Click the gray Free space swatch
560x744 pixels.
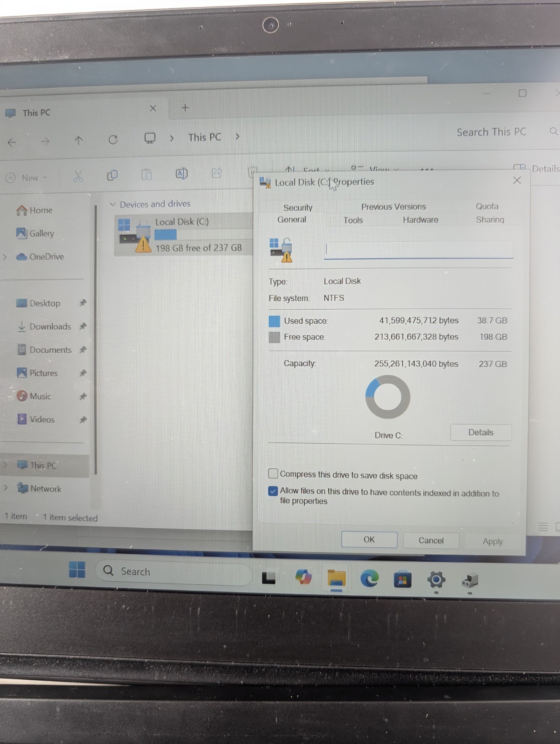coord(274,337)
